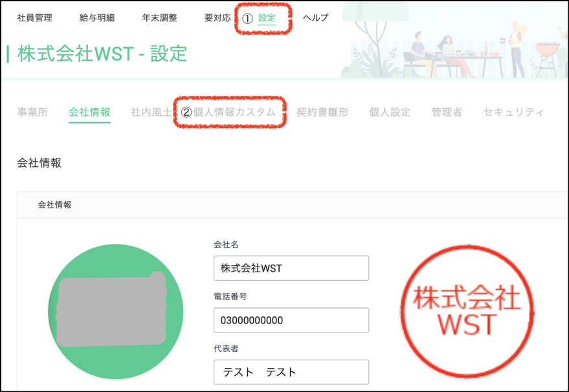Click the 会社情報 section heading above the panel
Screen dimensions: 569x392
click(x=39, y=163)
